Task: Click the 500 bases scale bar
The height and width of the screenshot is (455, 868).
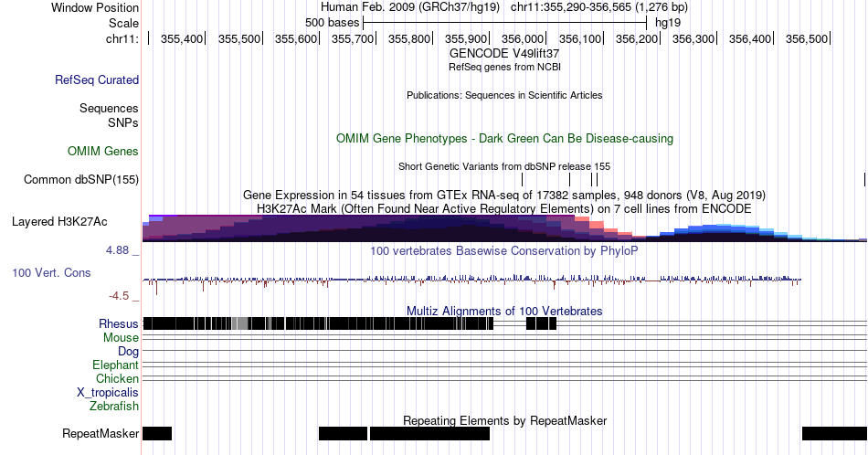Action: [504, 23]
